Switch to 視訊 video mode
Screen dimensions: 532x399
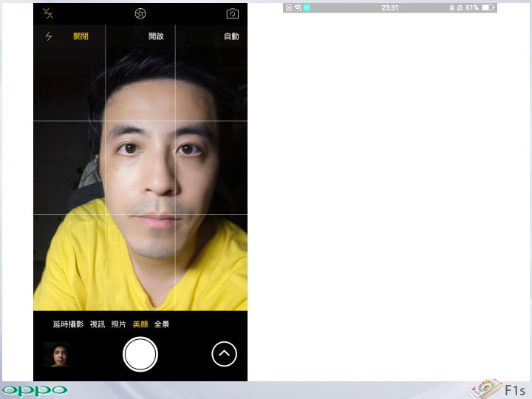point(98,324)
